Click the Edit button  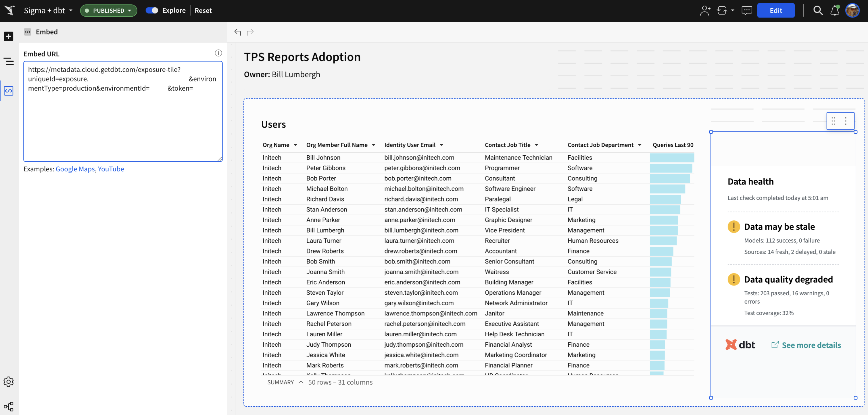pos(776,10)
